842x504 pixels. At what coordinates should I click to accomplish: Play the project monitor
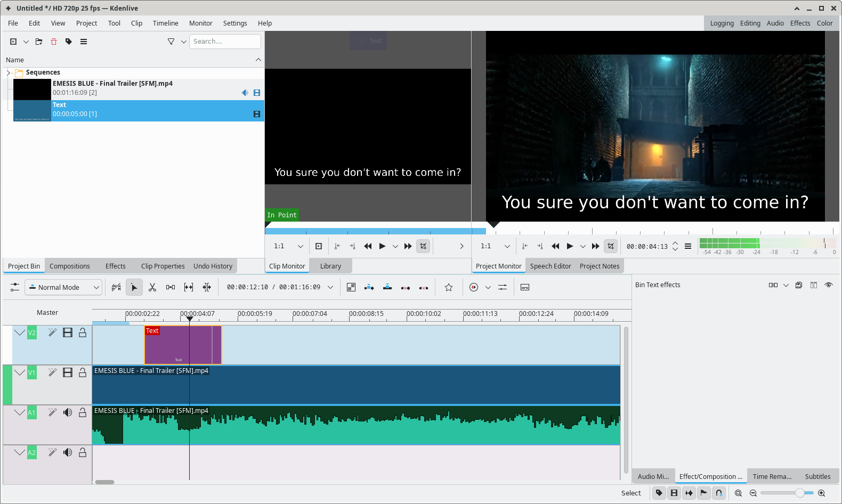570,246
